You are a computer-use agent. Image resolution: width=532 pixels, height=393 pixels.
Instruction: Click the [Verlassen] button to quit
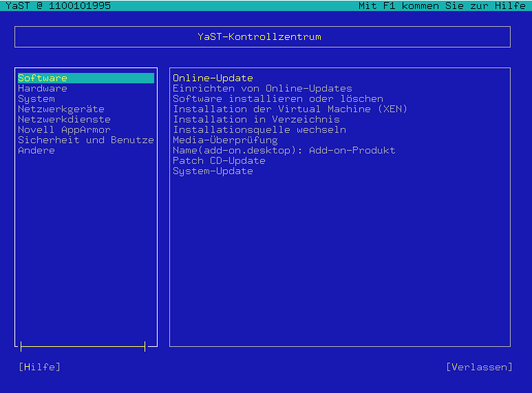[x=479, y=367]
